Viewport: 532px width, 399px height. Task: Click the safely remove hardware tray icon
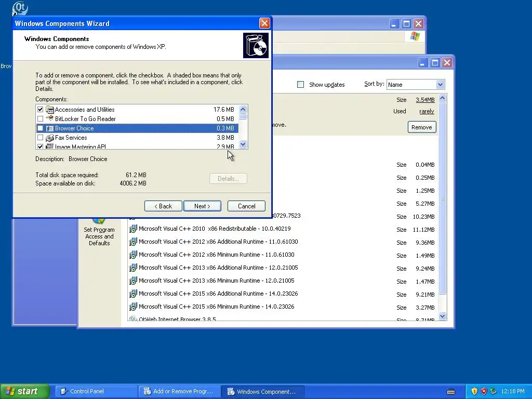pyautogui.click(x=494, y=391)
